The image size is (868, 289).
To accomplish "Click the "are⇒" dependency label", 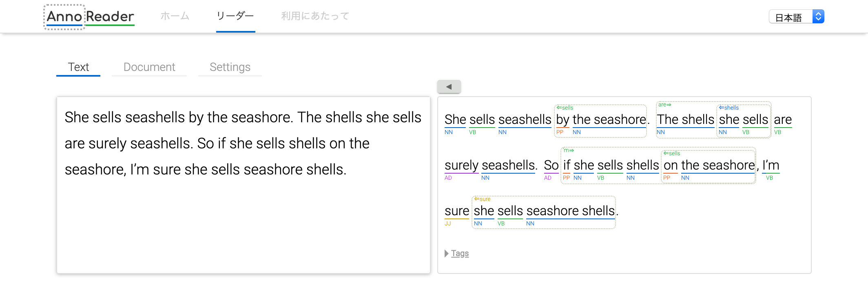I will coord(664,105).
